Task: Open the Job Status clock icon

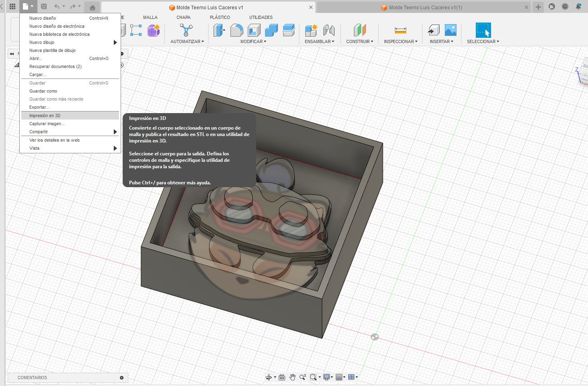Action: point(565,6)
